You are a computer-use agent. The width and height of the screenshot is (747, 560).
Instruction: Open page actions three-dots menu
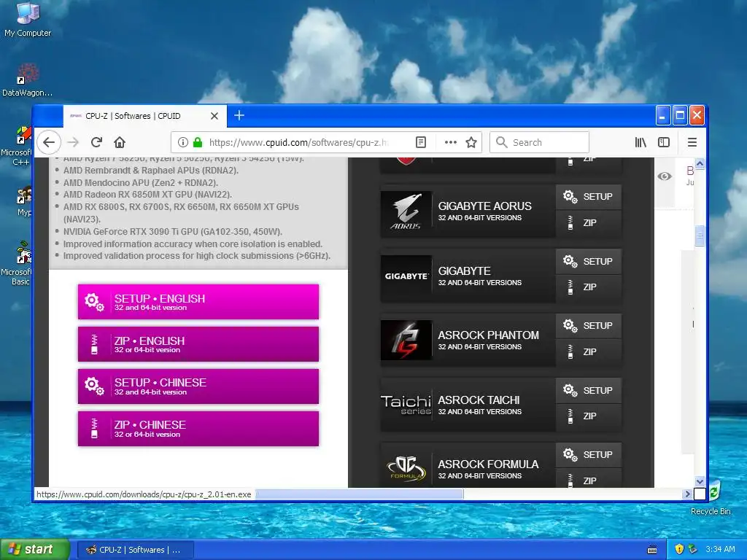pyautogui.click(x=451, y=142)
